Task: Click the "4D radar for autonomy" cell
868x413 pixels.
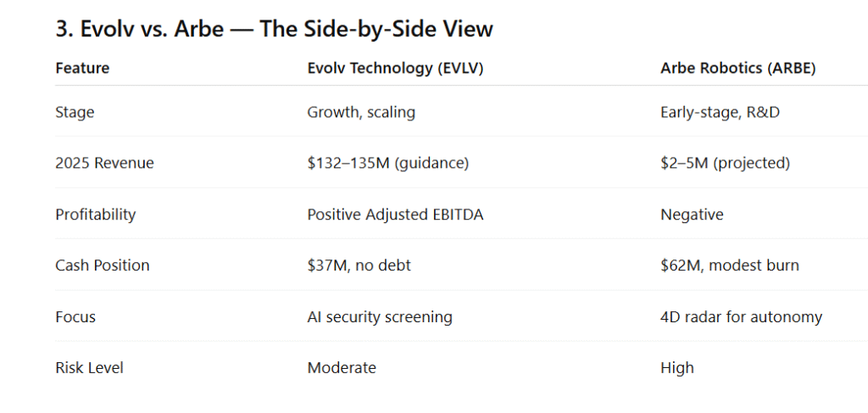Action: click(741, 317)
